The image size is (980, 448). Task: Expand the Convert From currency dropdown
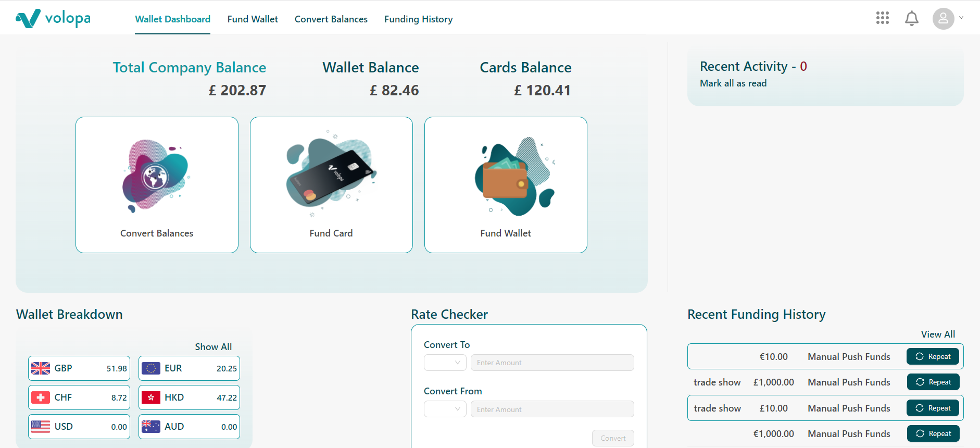pyautogui.click(x=445, y=409)
